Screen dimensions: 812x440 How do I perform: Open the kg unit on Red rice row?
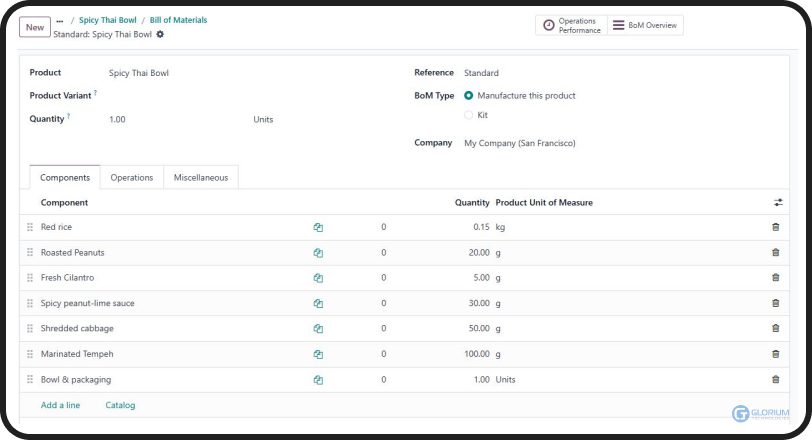tap(500, 227)
